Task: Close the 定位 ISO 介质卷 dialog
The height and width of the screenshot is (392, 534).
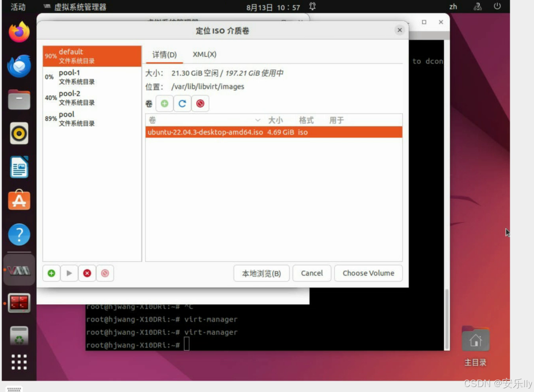Action: (x=400, y=30)
